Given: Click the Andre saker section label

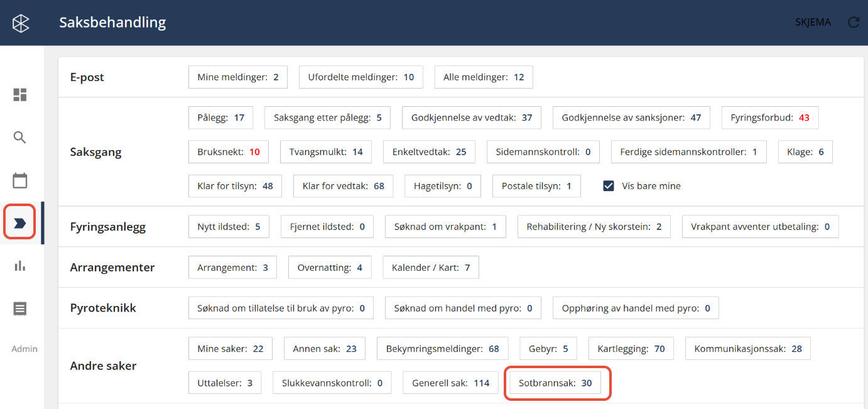Looking at the screenshot, I should point(103,366).
